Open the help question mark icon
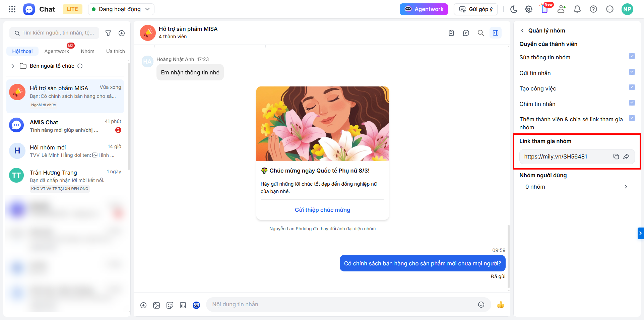Image resolution: width=644 pixels, height=320 pixels. click(x=593, y=9)
